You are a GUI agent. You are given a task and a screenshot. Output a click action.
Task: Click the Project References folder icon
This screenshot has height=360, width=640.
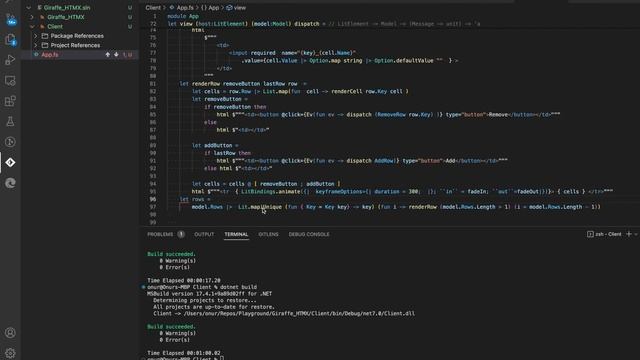[45, 45]
